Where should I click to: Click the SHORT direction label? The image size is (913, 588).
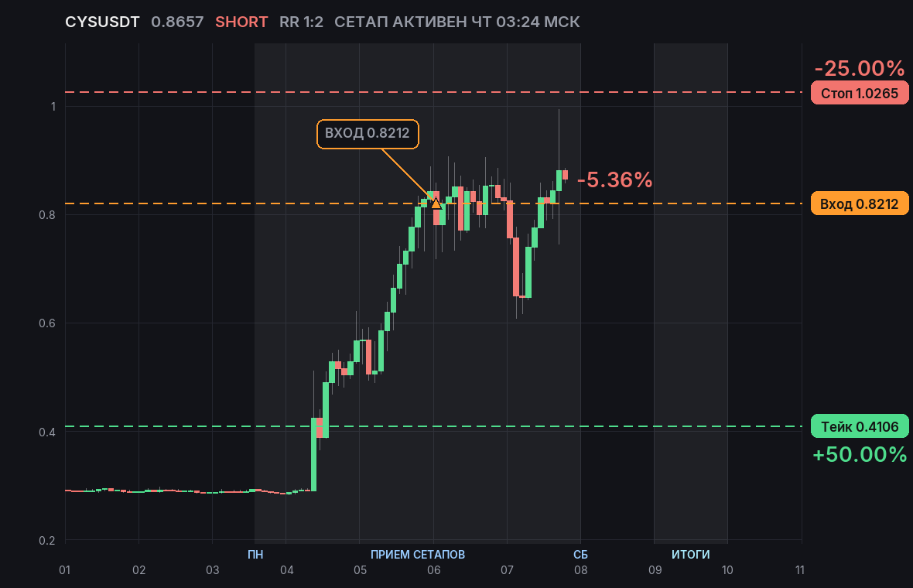[241, 22]
